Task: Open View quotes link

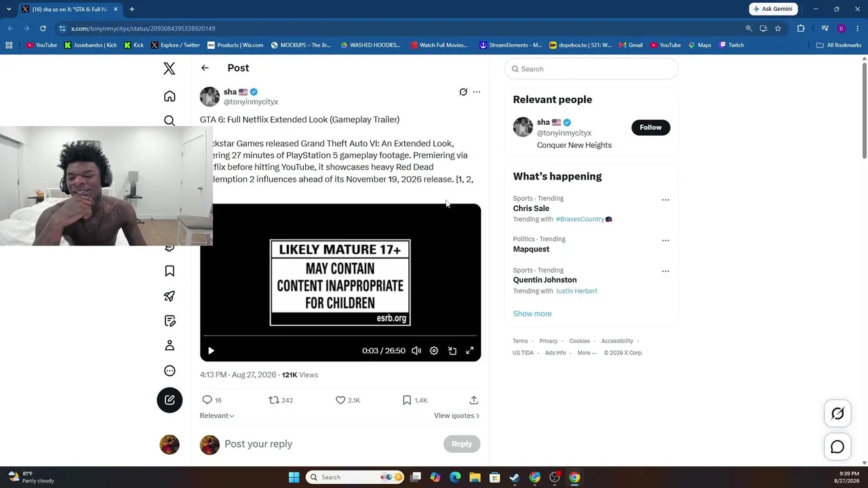Action: (456, 415)
